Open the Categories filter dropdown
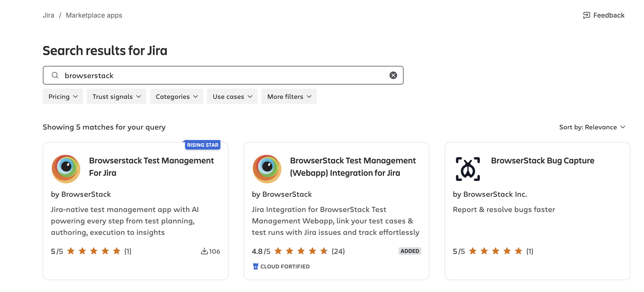 pos(177,96)
